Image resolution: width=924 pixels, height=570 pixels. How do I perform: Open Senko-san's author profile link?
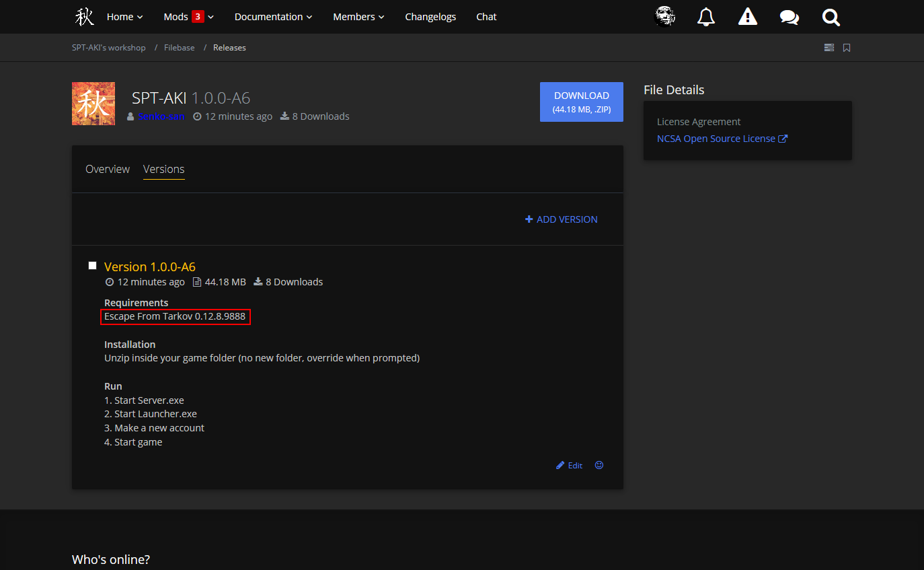pos(161,116)
